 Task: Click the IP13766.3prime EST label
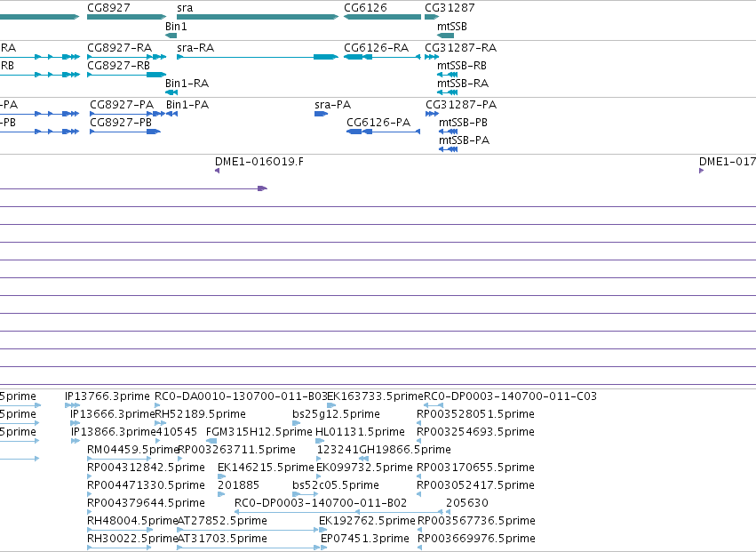107,396
